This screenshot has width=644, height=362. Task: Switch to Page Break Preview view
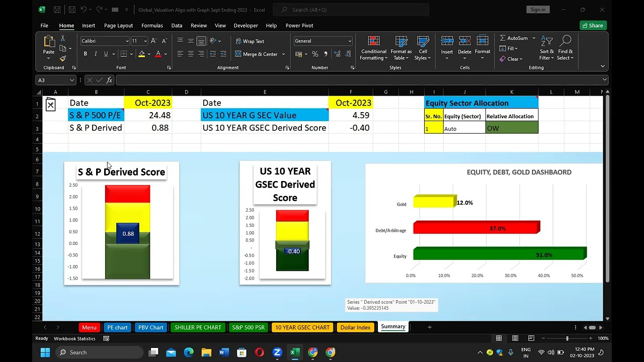531,338
